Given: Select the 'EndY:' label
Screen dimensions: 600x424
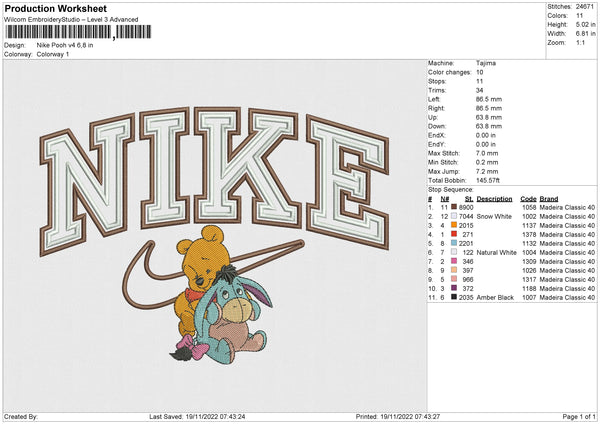Looking at the screenshot, I should [437, 144].
